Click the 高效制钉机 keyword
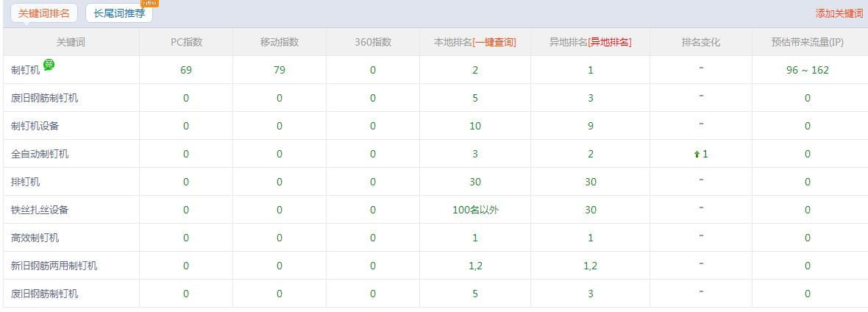 point(35,238)
